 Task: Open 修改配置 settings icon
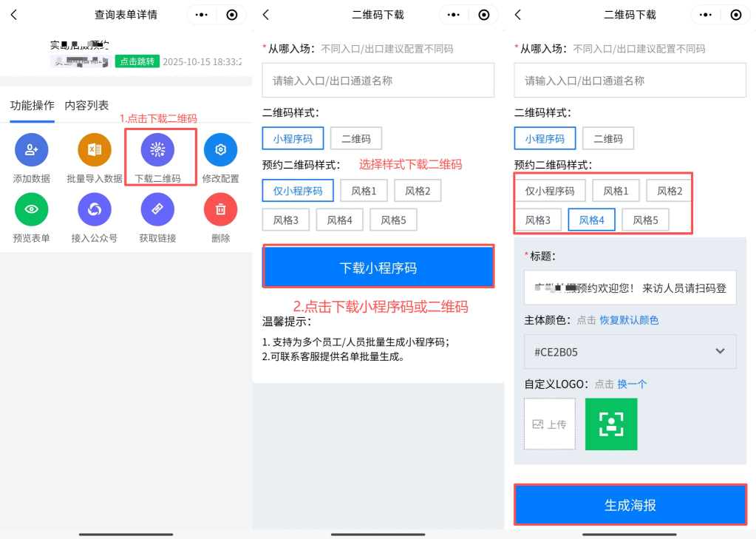[220, 150]
